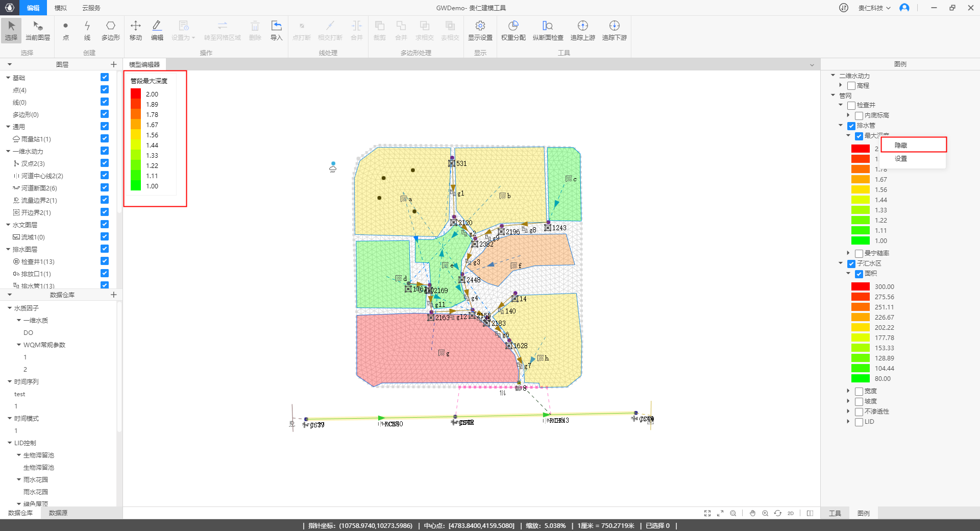This screenshot has width=980, height=531.
Task: Expand the 宽度 legend item
Action: pos(848,391)
